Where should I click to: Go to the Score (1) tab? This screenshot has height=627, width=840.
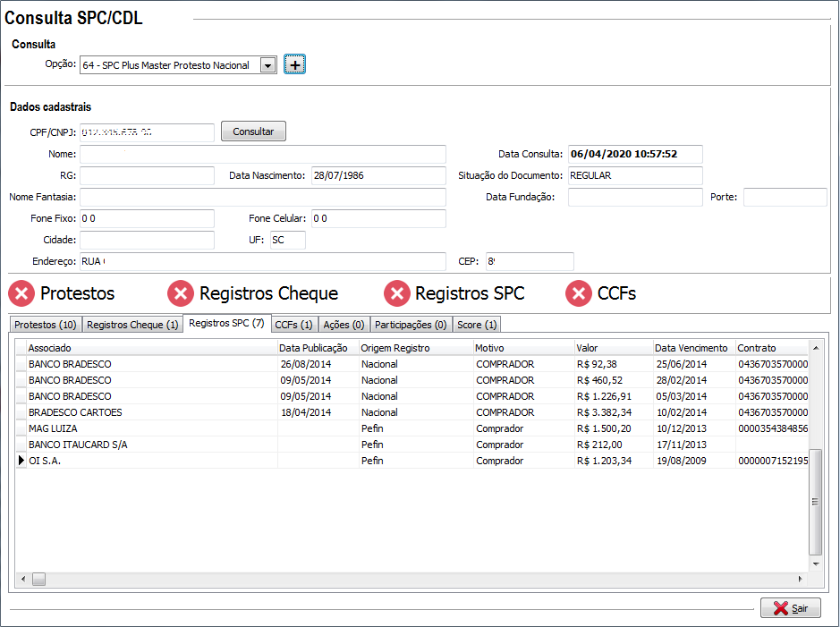478,325
